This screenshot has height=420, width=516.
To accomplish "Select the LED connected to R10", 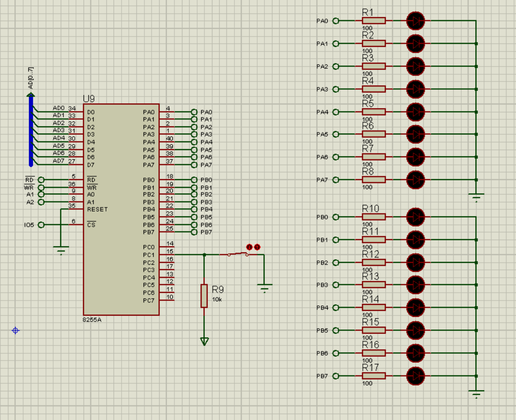I will click(416, 217).
